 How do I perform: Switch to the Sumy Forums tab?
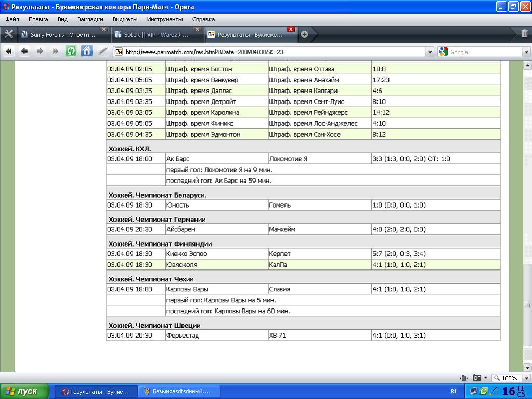pos(60,35)
